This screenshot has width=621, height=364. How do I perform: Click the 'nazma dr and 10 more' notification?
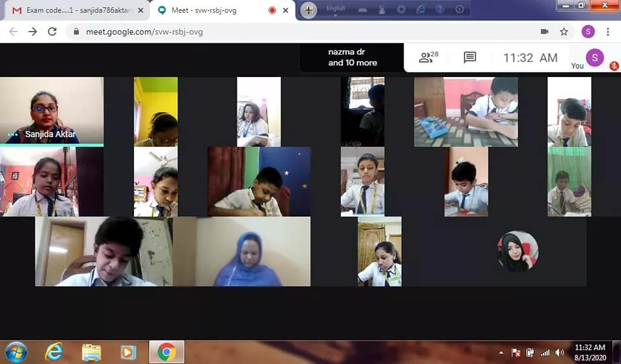click(x=352, y=58)
